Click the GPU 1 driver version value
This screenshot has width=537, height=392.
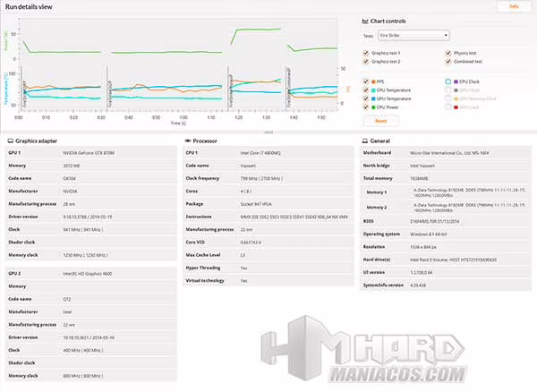[88, 217]
